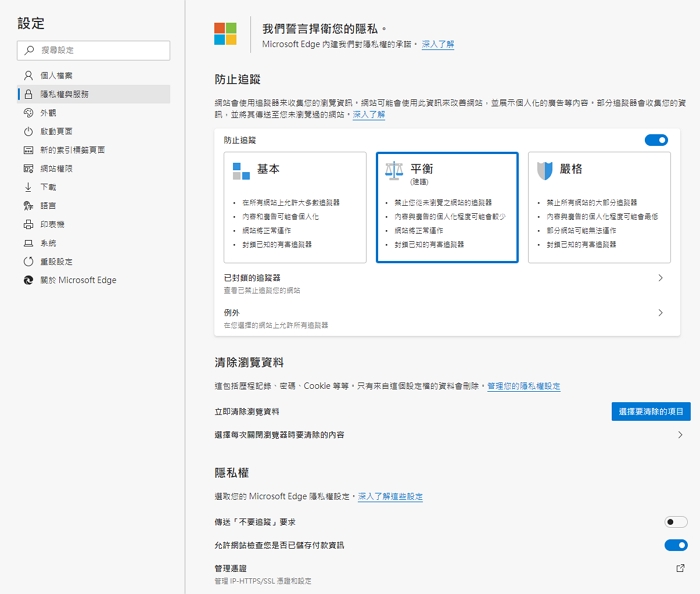Click the Languages (語言) icon
The image size is (700, 594).
coord(28,206)
